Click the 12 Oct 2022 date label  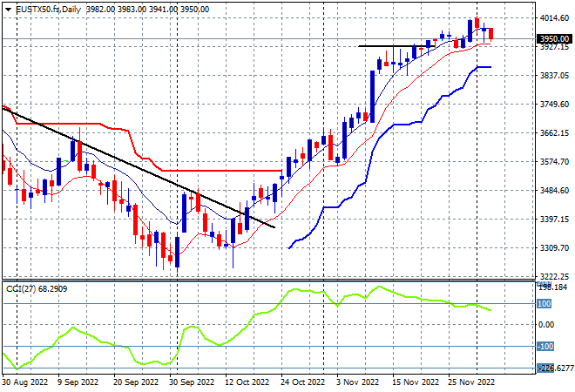point(247,382)
